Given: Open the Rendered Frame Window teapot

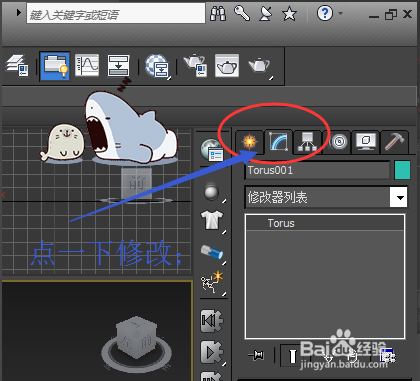Looking at the screenshot, I should point(227,66).
